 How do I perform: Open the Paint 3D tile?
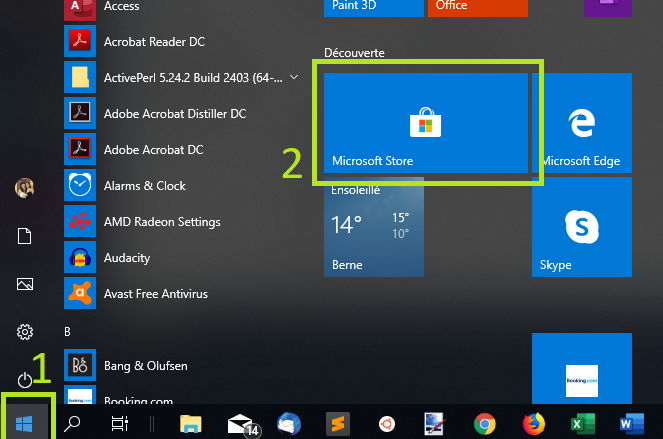tap(374, 8)
